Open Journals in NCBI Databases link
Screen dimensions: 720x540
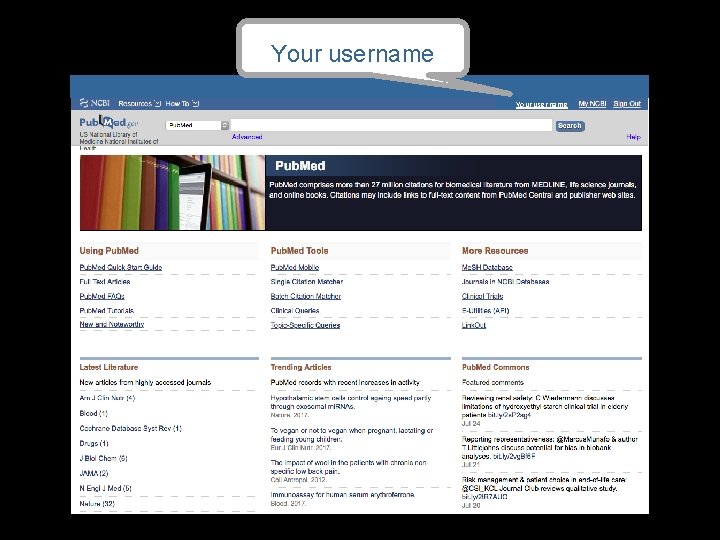tap(506, 281)
